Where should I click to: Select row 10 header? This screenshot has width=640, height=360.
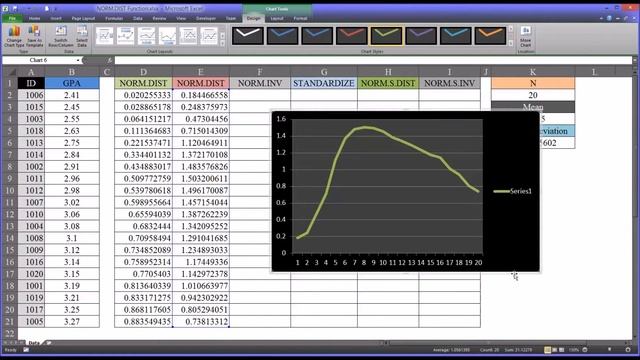(9, 191)
